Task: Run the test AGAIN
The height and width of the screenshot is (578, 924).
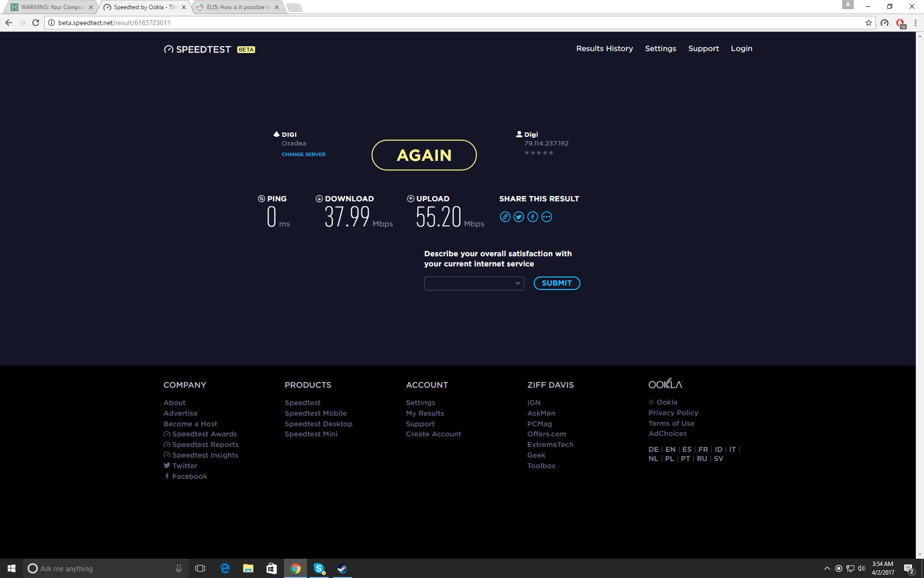Action: pyautogui.click(x=424, y=155)
